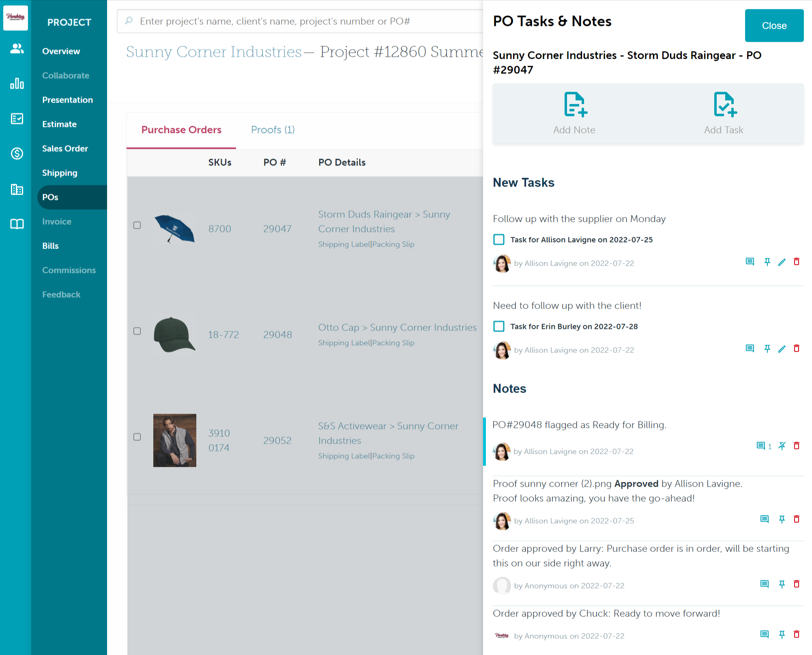Screen dimensions: 812x655
Task: Pin Larry's order approved note
Action: tap(782, 584)
